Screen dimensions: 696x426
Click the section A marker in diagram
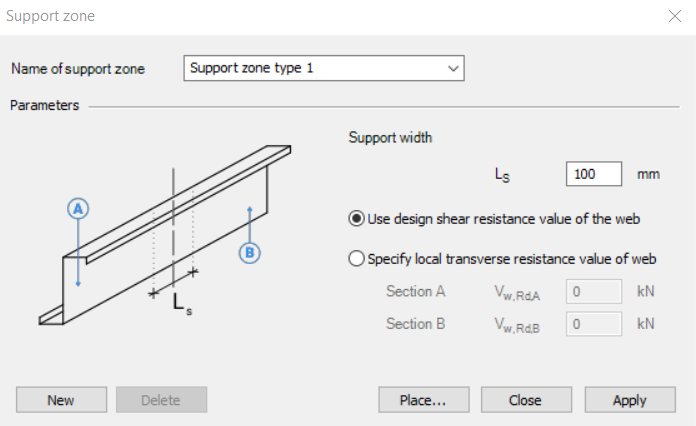coord(78,209)
